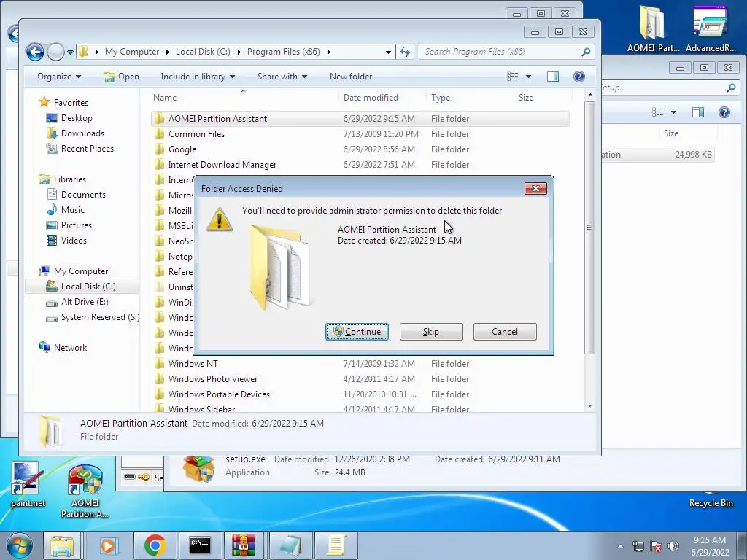This screenshot has width=747, height=560.
Task: Open the AOMEI Partition Assistant desktop shortcut
Action: tap(85, 492)
